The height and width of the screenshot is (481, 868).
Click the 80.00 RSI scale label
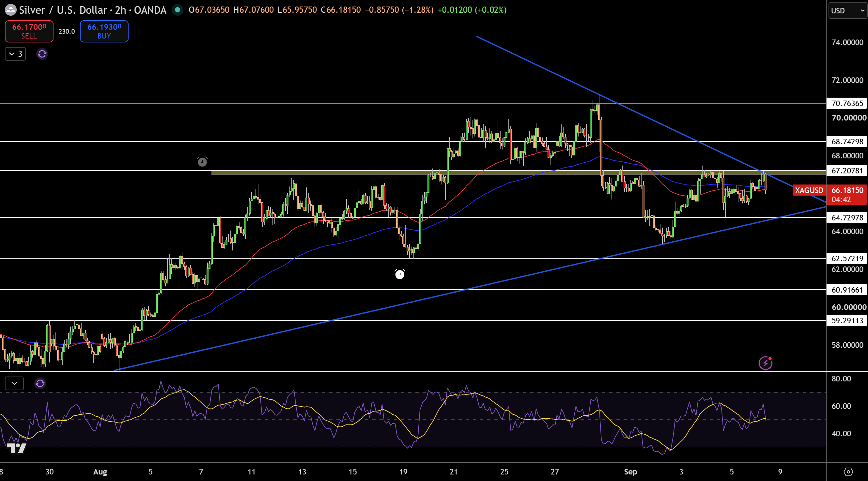[841, 378]
